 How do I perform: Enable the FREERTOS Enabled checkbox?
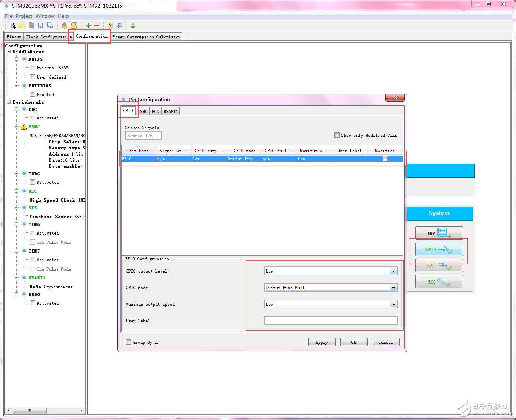pos(33,94)
